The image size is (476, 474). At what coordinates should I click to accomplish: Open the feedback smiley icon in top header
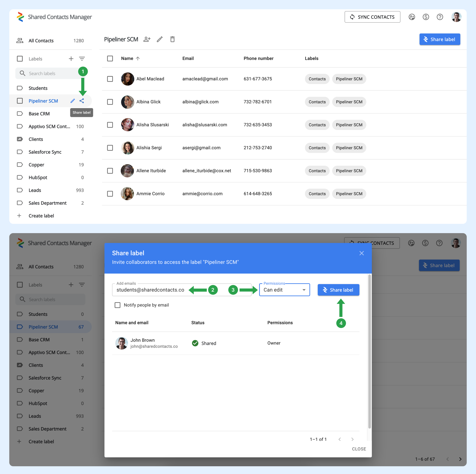coord(412,17)
